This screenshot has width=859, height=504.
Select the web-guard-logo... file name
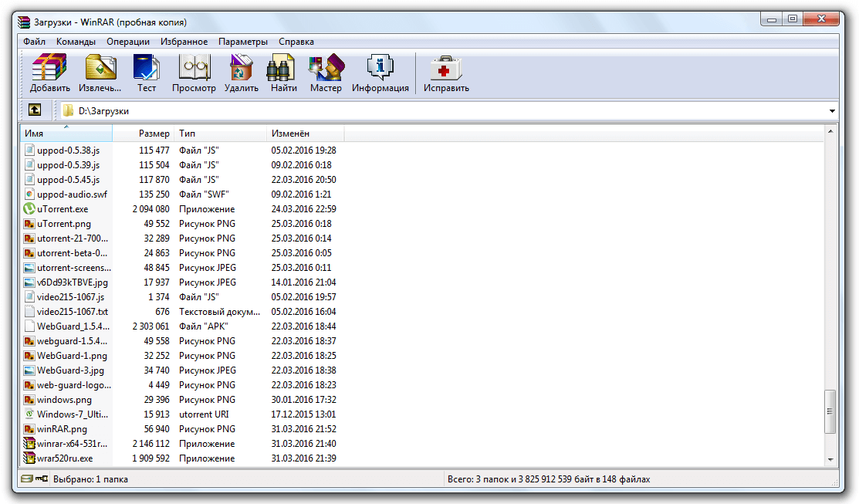click(74, 385)
